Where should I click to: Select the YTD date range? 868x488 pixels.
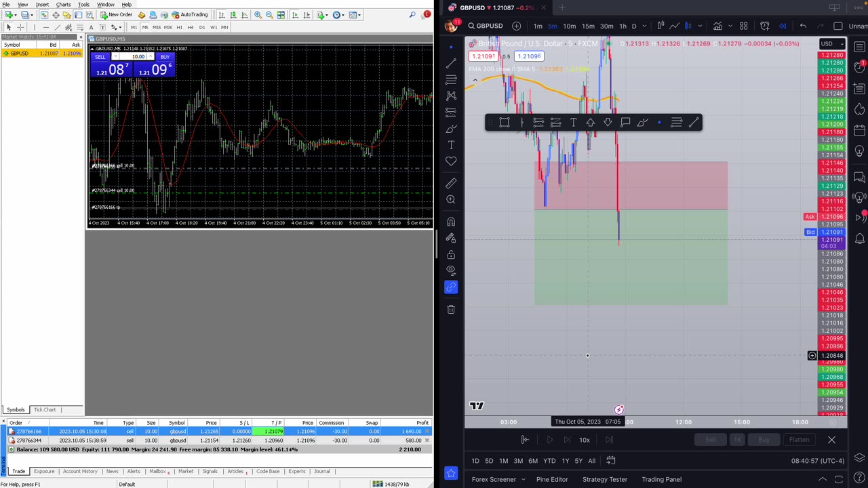click(x=549, y=461)
